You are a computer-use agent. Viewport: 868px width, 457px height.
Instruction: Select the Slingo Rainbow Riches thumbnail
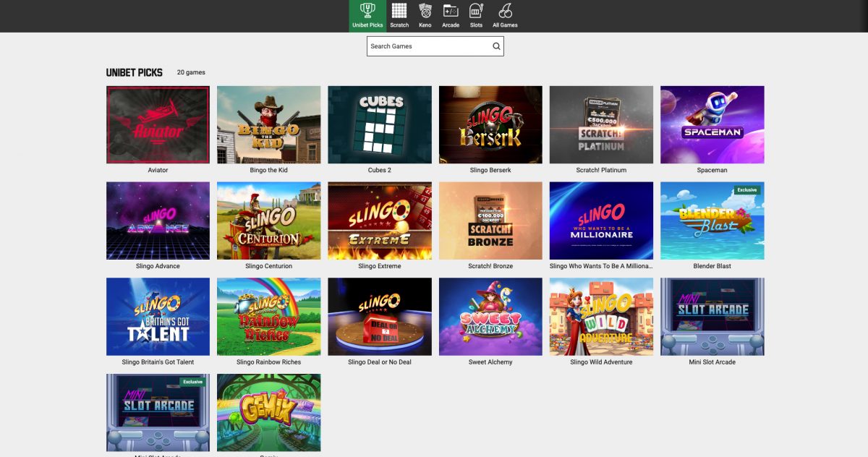click(268, 317)
